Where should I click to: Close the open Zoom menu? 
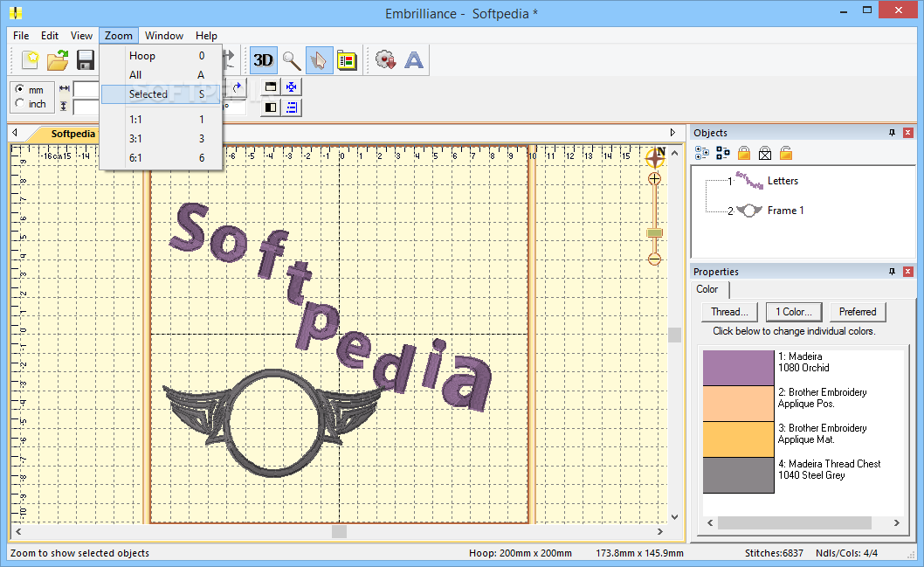tap(119, 35)
